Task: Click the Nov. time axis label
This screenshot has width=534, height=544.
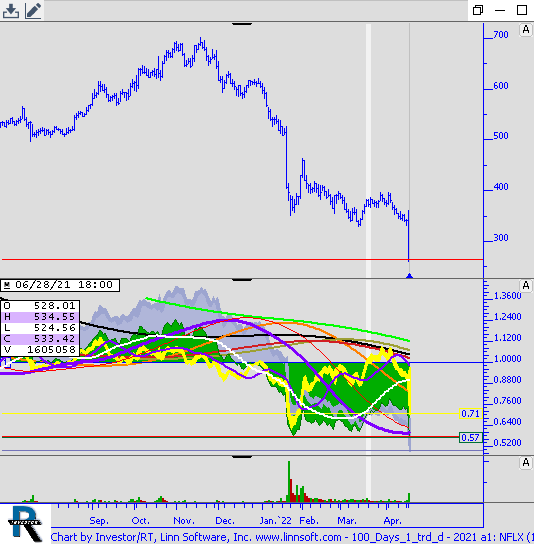Action: (x=184, y=521)
